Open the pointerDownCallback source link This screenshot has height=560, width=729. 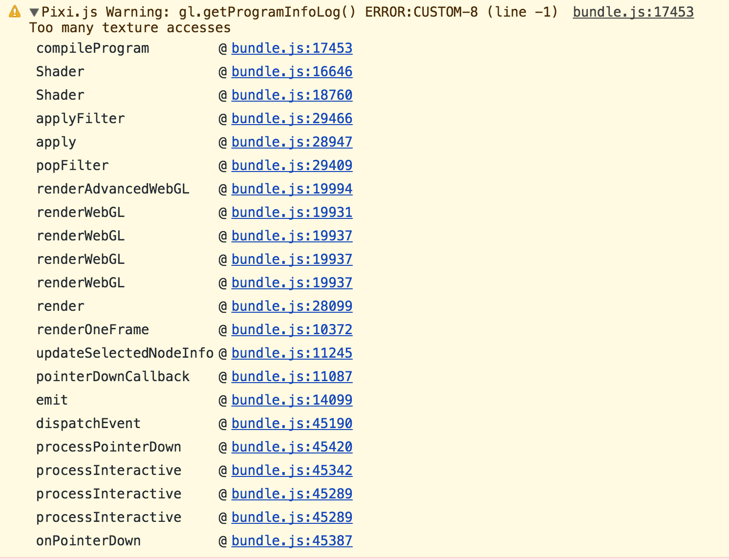click(291, 376)
